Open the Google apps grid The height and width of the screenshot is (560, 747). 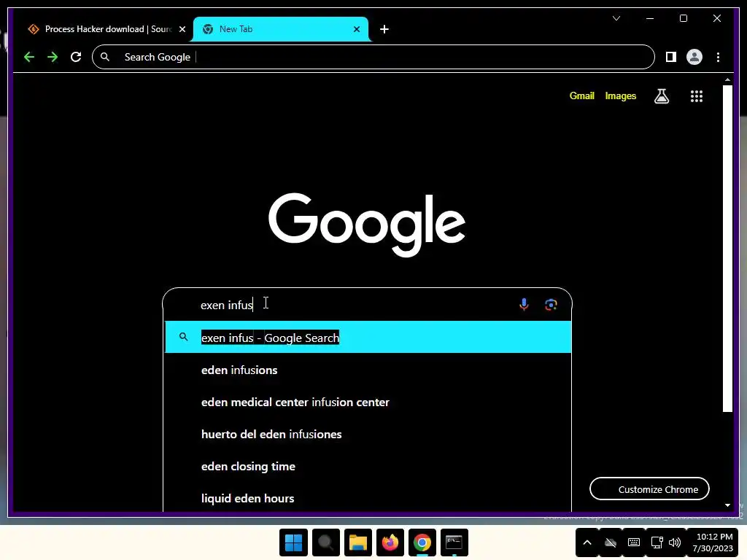click(x=697, y=96)
